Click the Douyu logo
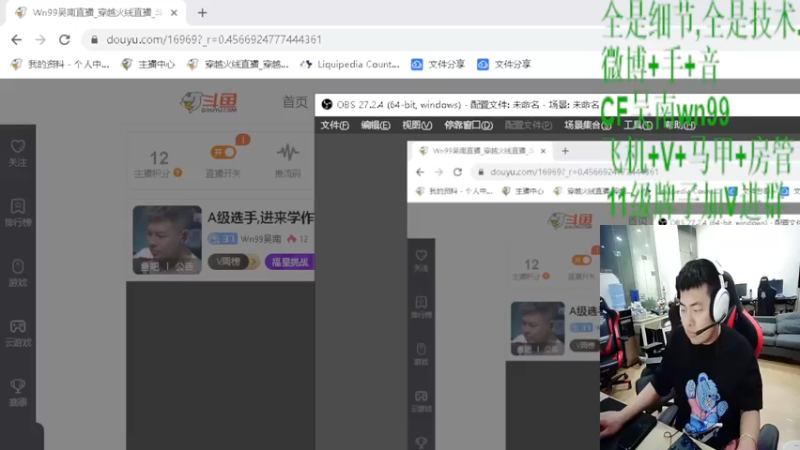 [x=209, y=103]
